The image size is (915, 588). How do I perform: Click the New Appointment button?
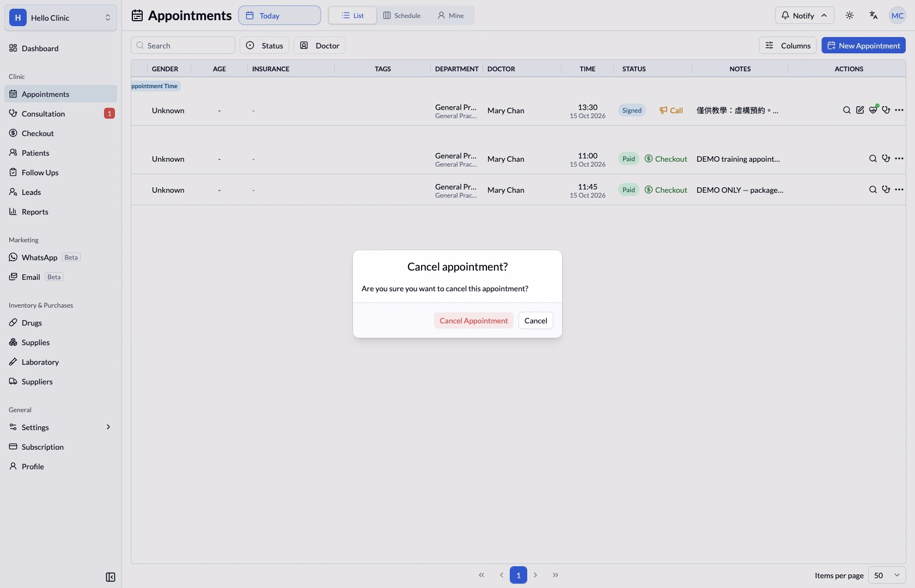click(x=863, y=46)
